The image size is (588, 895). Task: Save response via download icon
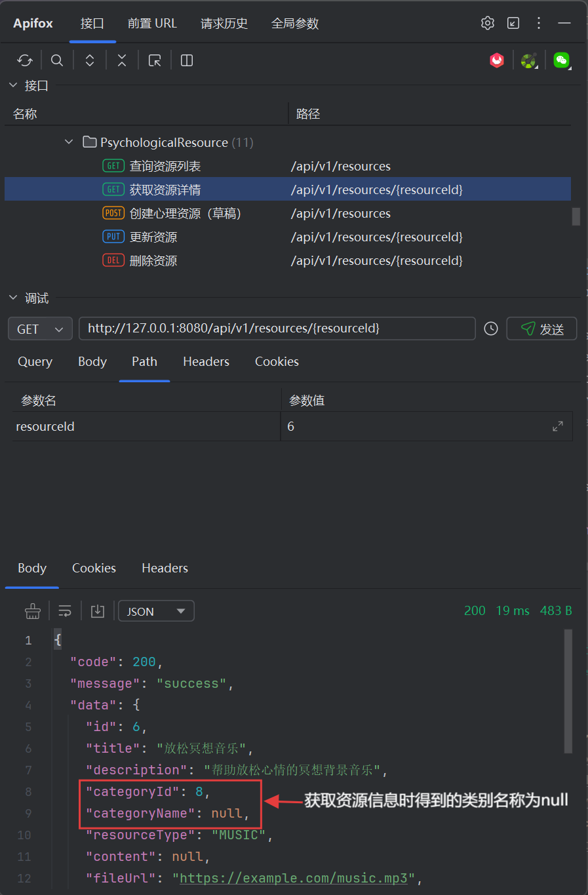click(98, 611)
